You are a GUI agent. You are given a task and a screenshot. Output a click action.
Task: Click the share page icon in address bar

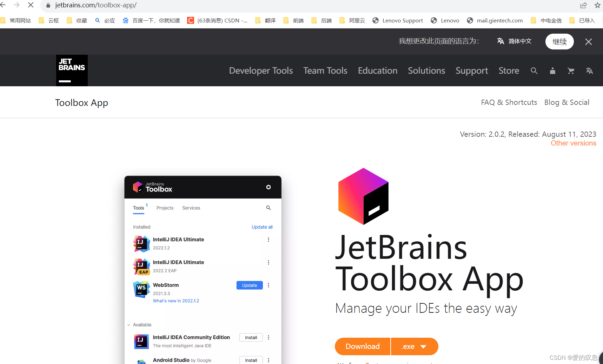tap(583, 5)
